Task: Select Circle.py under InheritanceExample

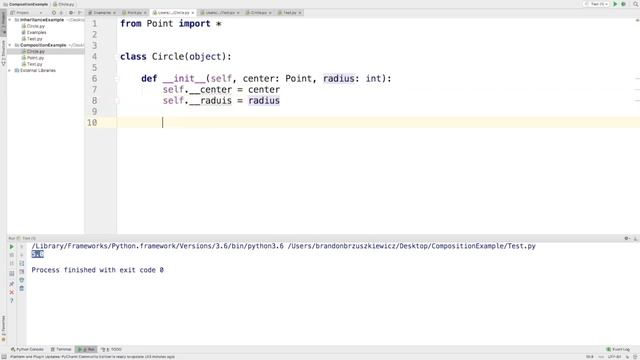Action: [33, 26]
